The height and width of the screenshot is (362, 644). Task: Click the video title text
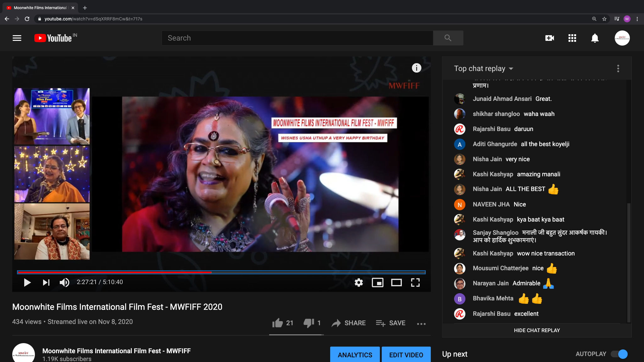point(117,307)
